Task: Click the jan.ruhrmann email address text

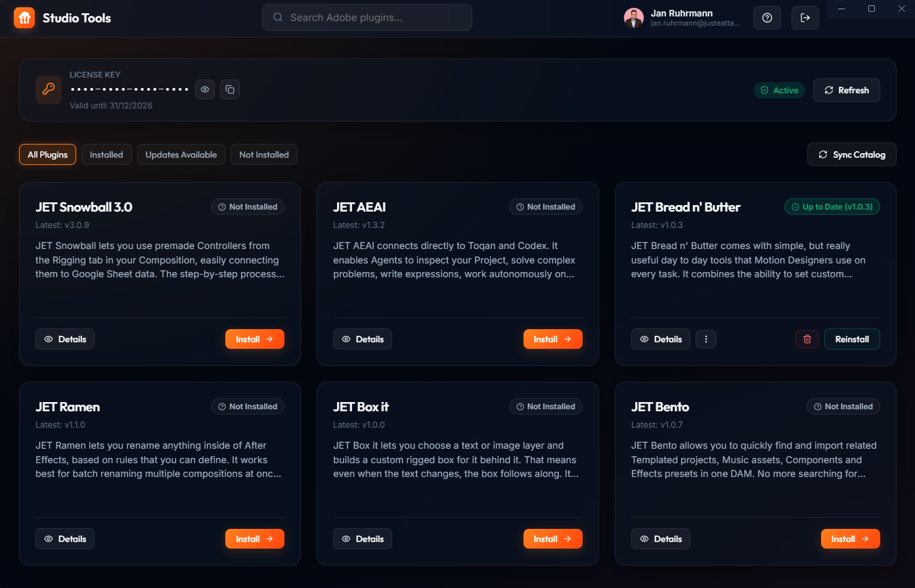Action: pyautogui.click(x=696, y=23)
